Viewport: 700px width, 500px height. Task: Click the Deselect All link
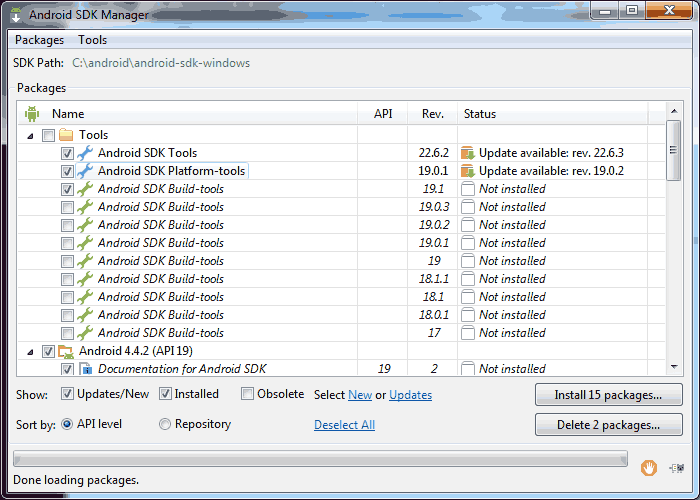pos(344,425)
